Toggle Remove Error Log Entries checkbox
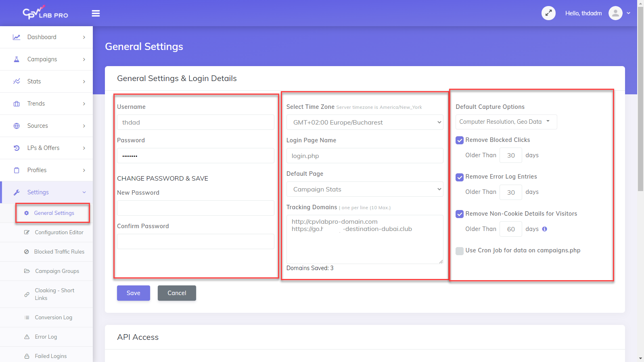 pyautogui.click(x=460, y=177)
